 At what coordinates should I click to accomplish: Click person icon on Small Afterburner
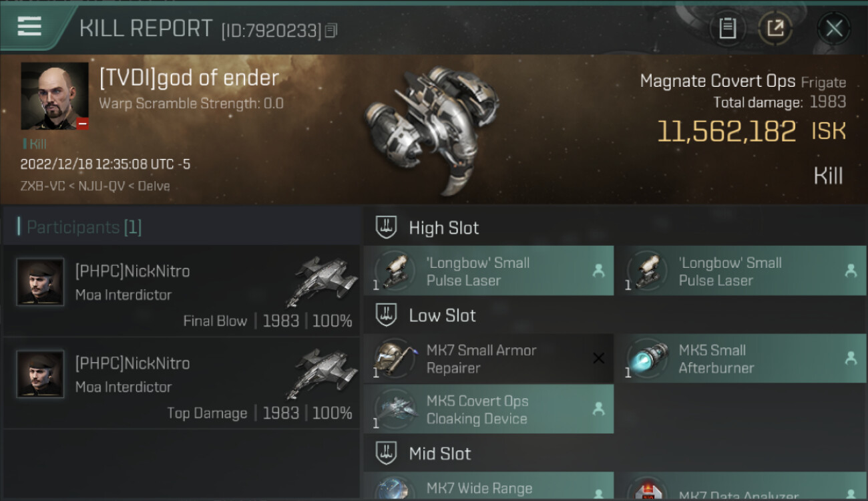pos(851,358)
